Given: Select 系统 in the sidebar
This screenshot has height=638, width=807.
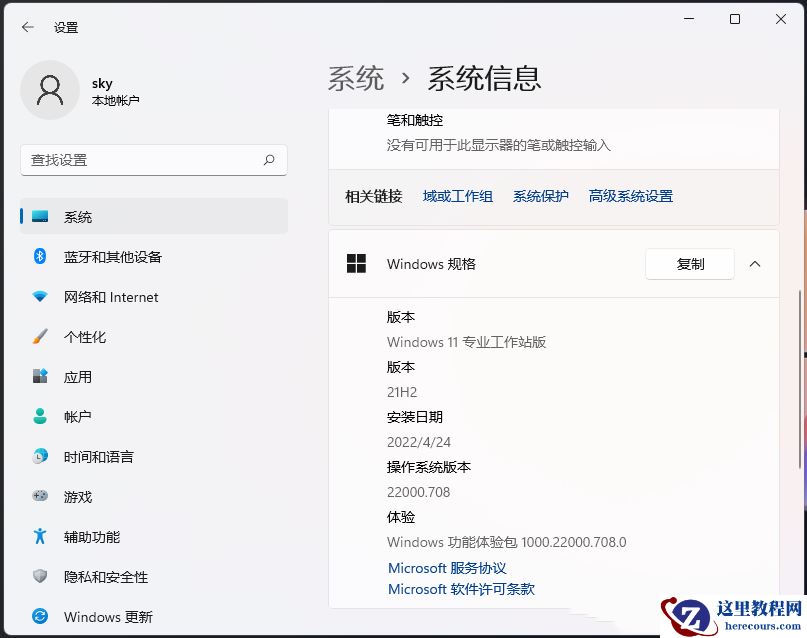Looking at the screenshot, I should (x=80, y=216).
